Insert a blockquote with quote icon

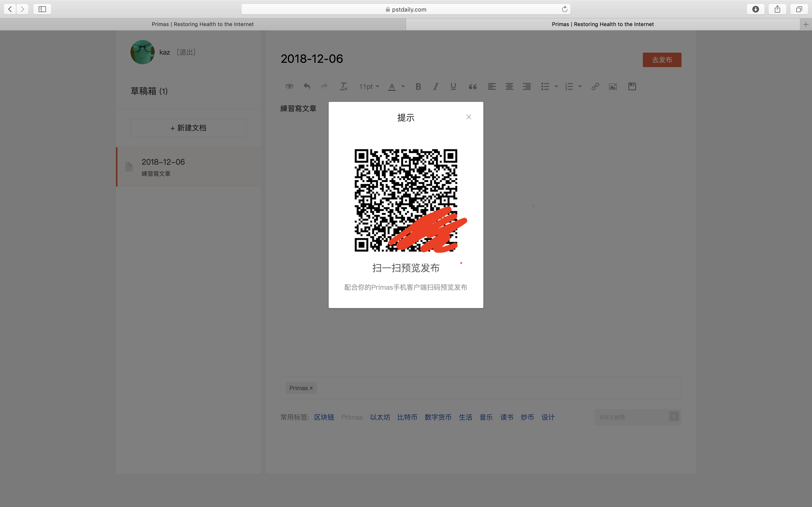pyautogui.click(x=472, y=87)
